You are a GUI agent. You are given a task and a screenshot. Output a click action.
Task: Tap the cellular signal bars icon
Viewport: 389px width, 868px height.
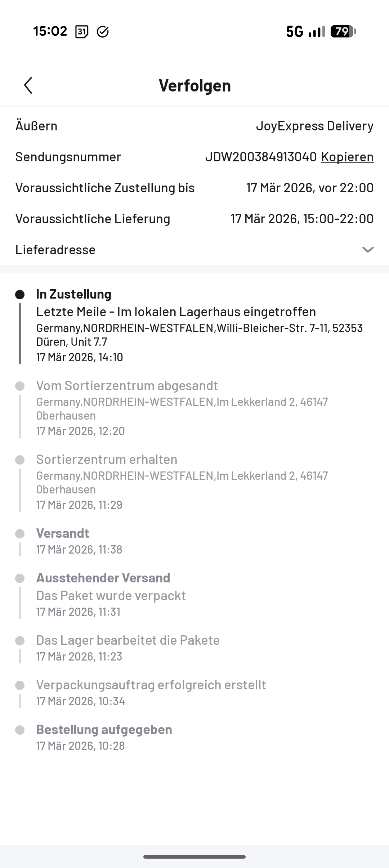317,32
